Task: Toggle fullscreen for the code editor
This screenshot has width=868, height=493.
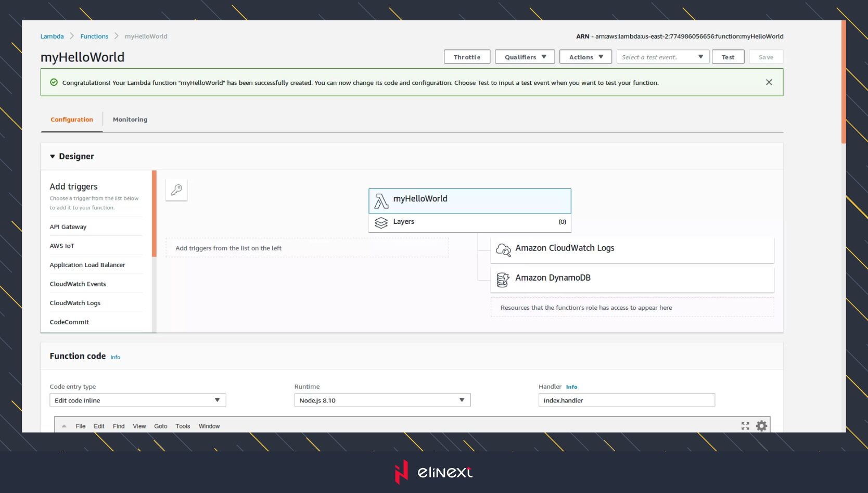Action: [745, 426]
